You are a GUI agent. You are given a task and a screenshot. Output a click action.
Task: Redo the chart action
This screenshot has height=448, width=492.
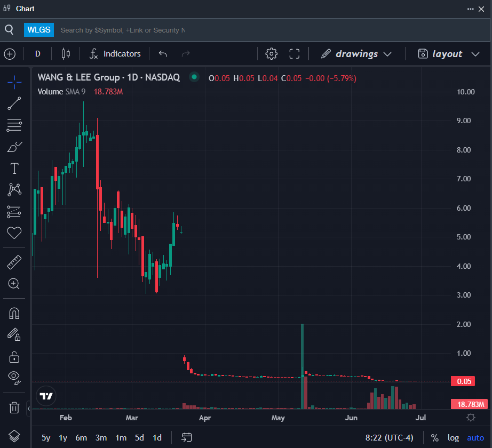[186, 54]
